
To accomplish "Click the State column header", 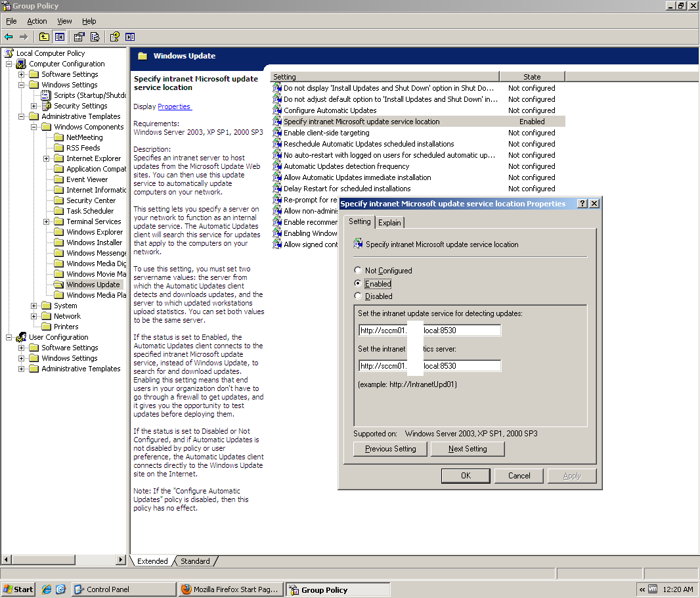I will 532,77.
